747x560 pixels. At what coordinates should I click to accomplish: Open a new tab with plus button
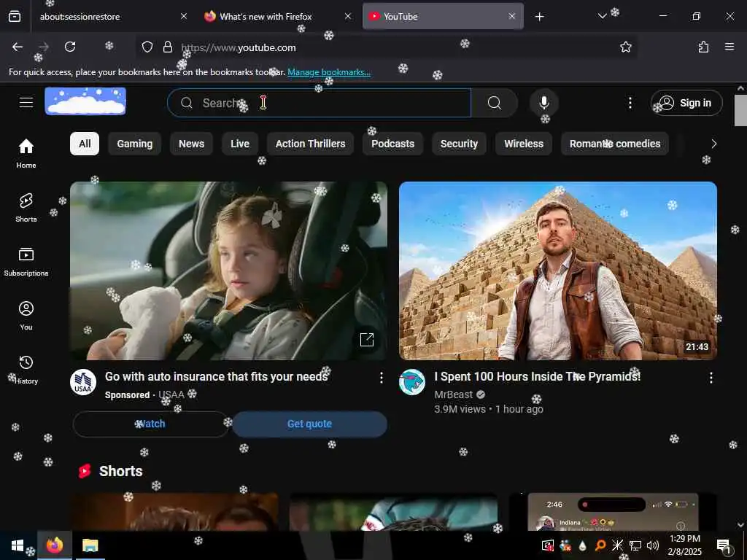click(539, 17)
